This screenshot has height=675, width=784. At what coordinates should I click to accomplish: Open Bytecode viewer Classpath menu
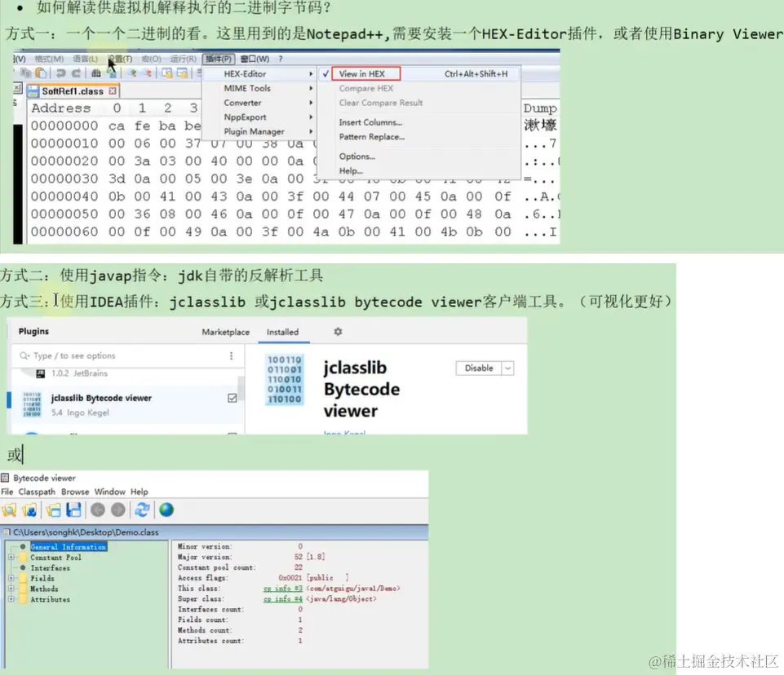point(37,492)
